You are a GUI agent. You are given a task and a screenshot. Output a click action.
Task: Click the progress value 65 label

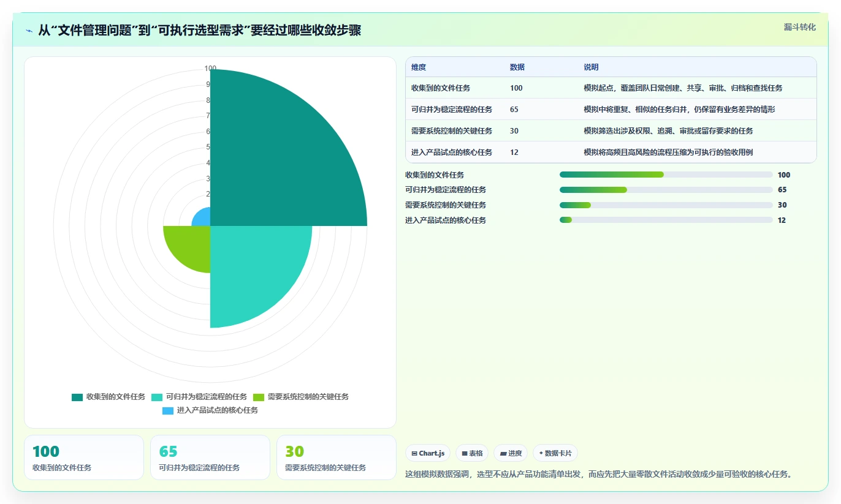coord(782,190)
